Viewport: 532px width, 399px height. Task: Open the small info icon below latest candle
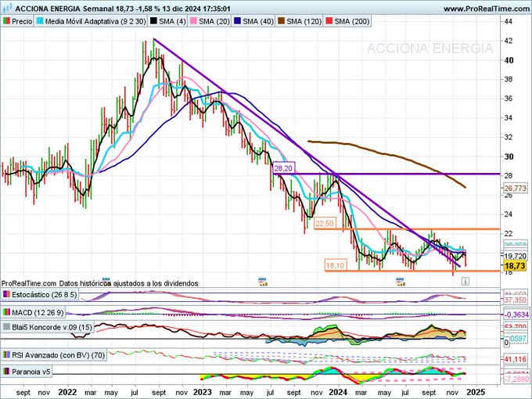pos(465,282)
